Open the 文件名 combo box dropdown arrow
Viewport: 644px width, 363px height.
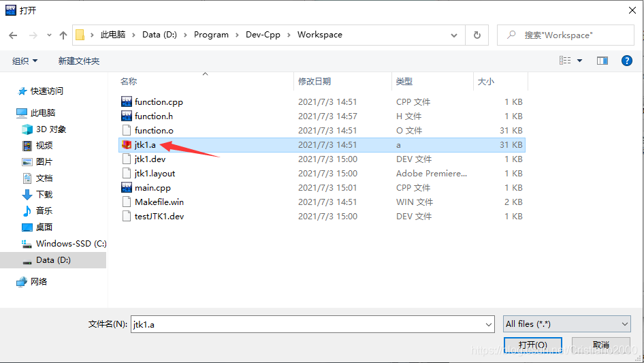(489, 324)
